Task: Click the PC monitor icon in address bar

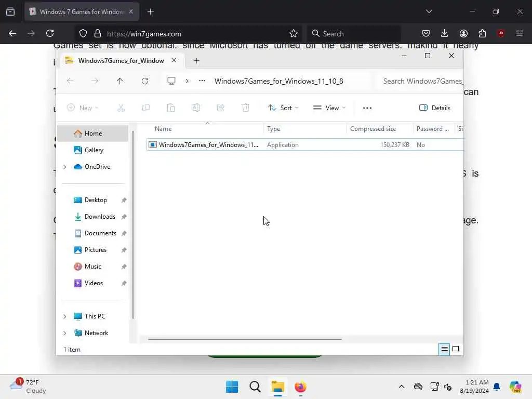Action: pyautogui.click(x=171, y=81)
